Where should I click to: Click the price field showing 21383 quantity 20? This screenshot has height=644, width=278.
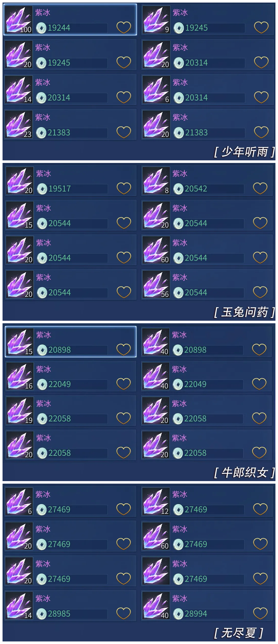pos(210,133)
